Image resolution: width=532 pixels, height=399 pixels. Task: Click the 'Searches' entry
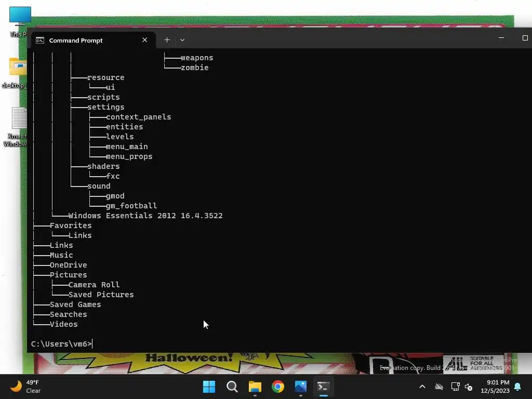[x=68, y=314]
